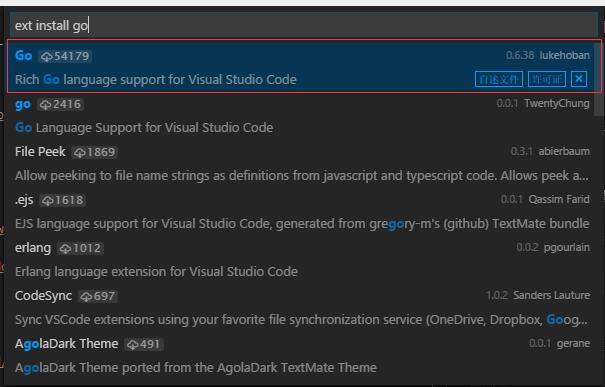Click version '0.0.1' next to Qassim Farid

(512, 199)
